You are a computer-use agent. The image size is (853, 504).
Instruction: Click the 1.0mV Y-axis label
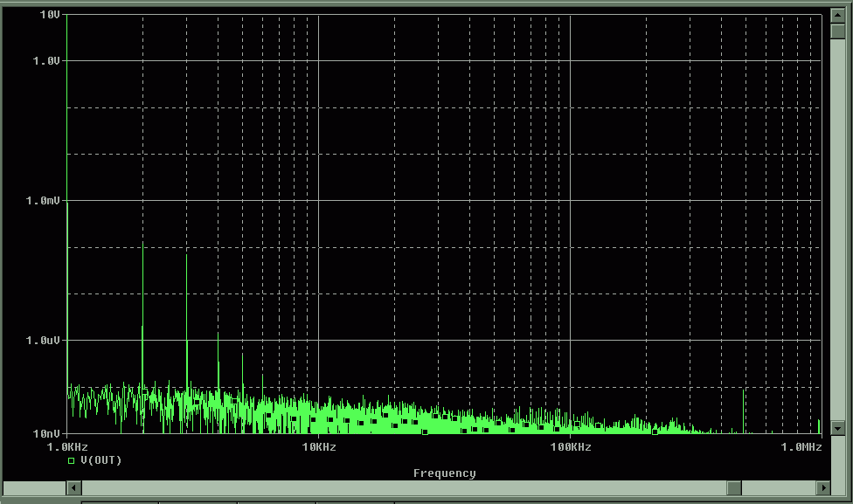coord(45,200)
